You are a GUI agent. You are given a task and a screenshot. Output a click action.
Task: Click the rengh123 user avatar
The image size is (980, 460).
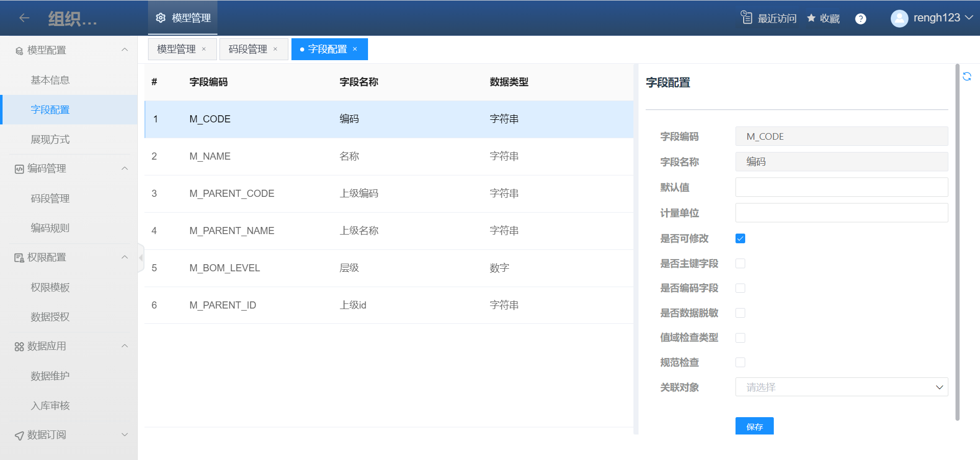(899, 18)
